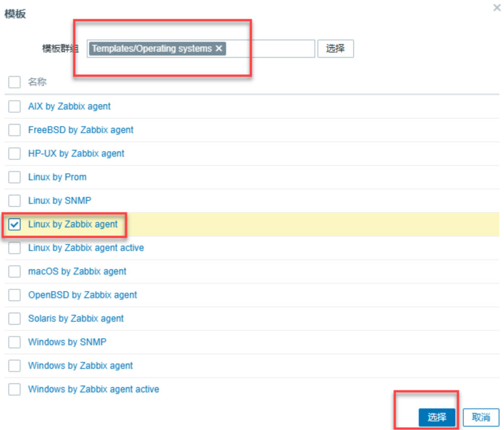
Task: Click the Linux by Zabbix agent active link
Action: (x=86, y=248)
